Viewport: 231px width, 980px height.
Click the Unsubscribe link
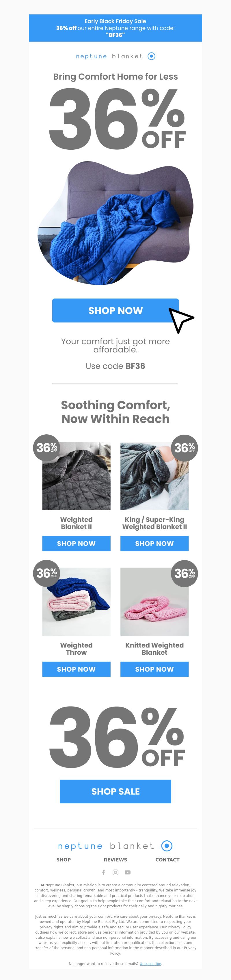coord(150,964)
